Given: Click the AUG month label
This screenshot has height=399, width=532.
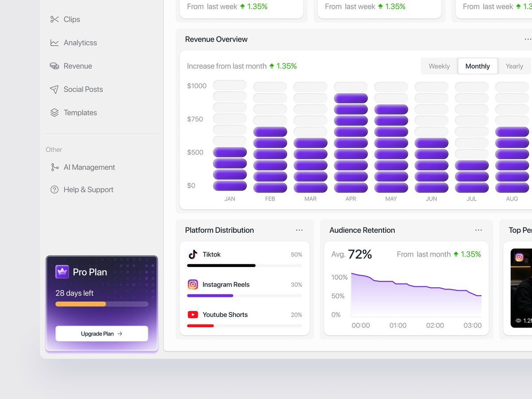Looking at the screenshot, I should [x=512, y=199].
